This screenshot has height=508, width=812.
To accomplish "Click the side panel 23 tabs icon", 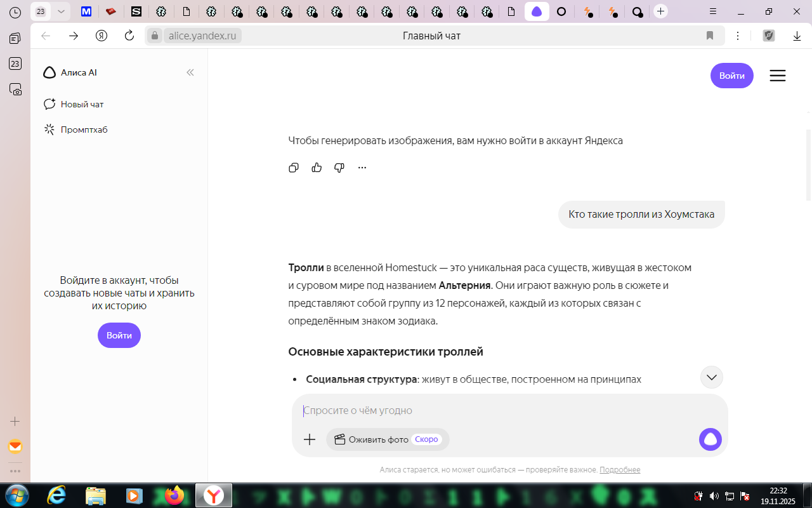I will coord(15,63).
